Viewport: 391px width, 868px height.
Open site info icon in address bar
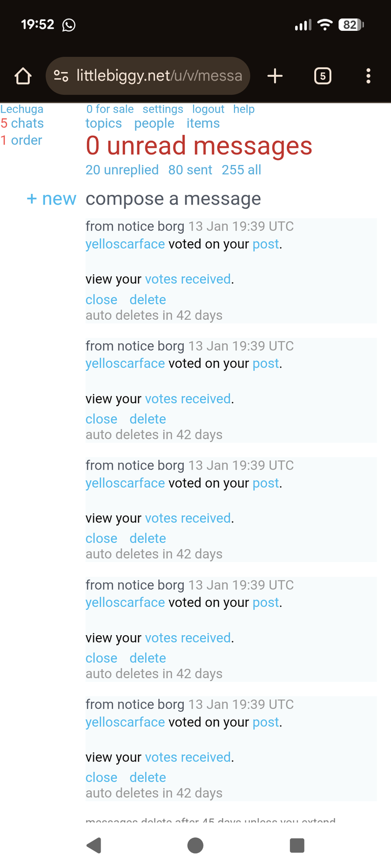61,76
